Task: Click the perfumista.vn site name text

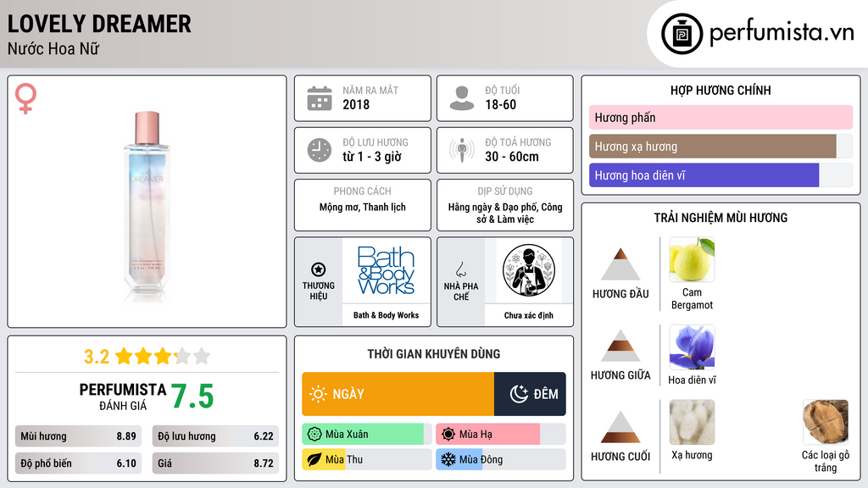Action: pos(782,33)
